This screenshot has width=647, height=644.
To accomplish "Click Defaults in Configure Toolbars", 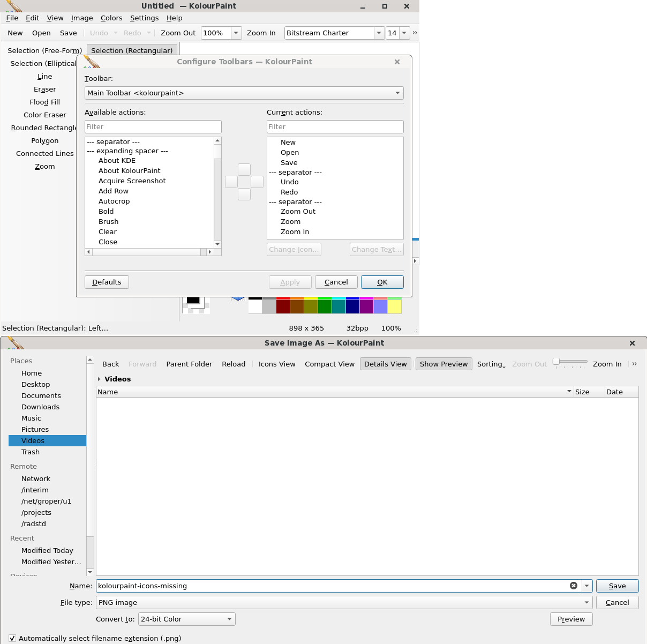I will click(x=107, y=282).
